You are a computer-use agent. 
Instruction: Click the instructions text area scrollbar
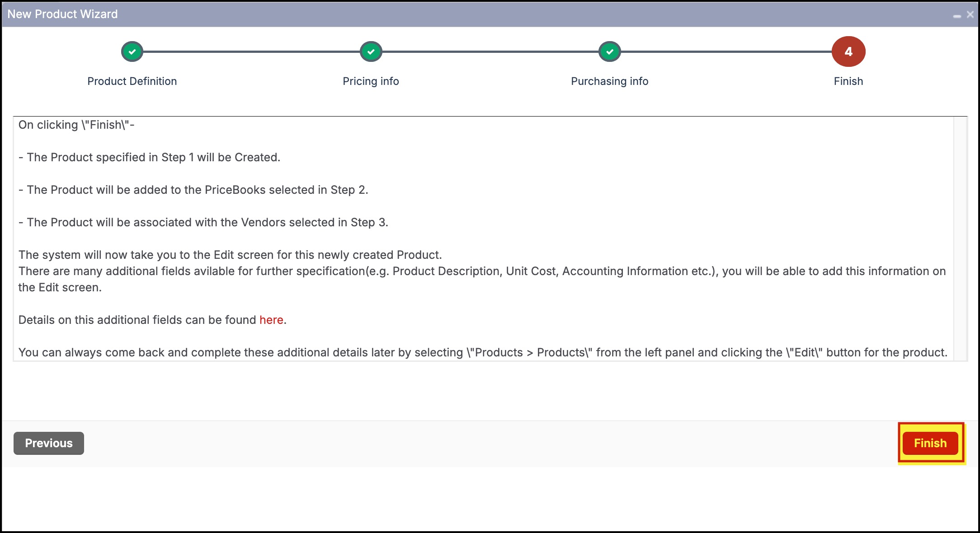coord(960,238)
